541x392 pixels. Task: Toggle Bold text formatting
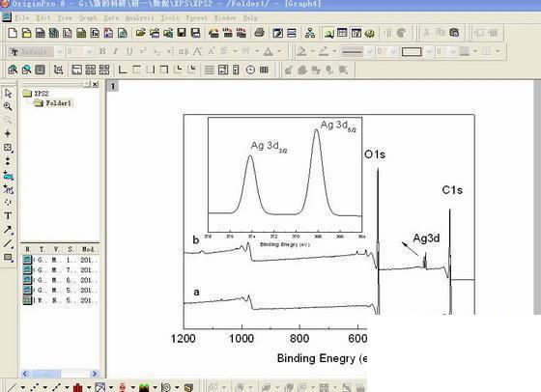tap(102, 52)
